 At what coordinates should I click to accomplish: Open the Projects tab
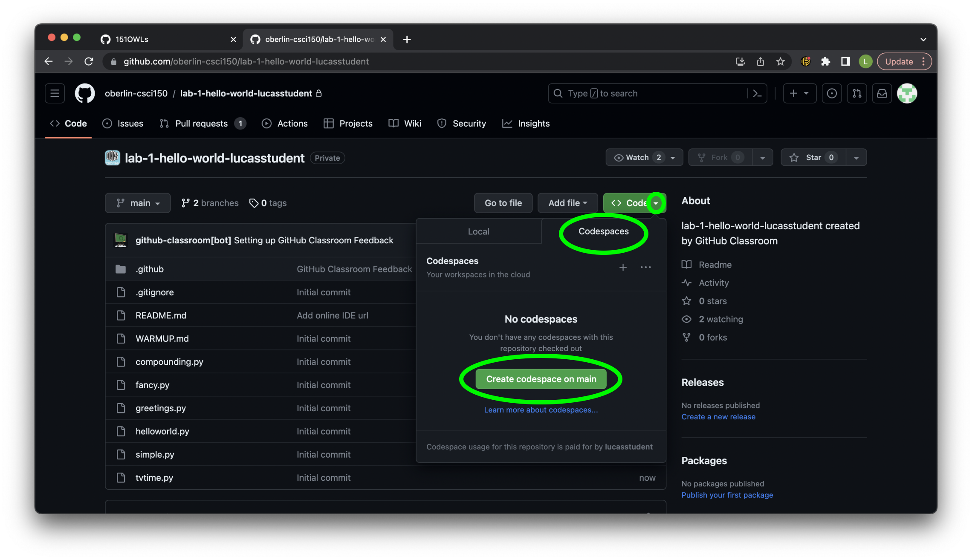tap(348, 124)
